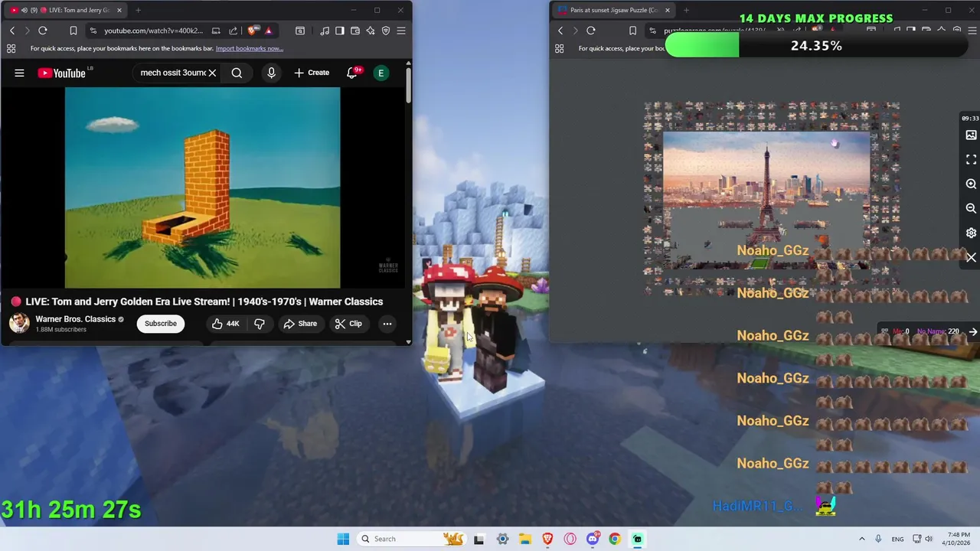
Task: Share the YouTube page from address bar
Action: (x=233, y=31)
